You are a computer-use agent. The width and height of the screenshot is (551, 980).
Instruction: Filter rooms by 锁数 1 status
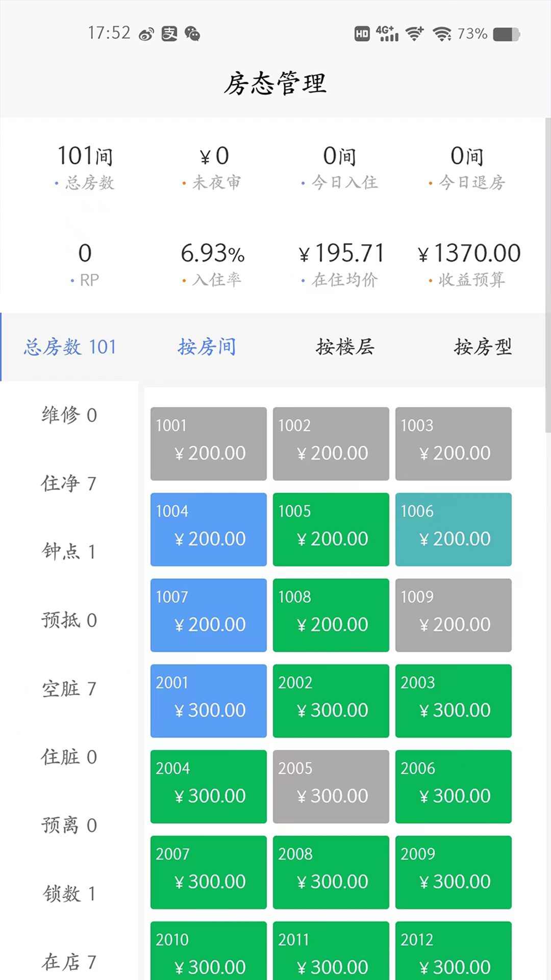[x=69, y=894]
